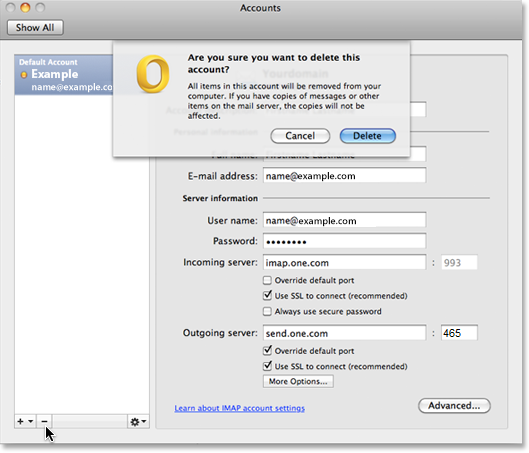Enable Always use secure password
529x453 pixels.
[267, 311]
